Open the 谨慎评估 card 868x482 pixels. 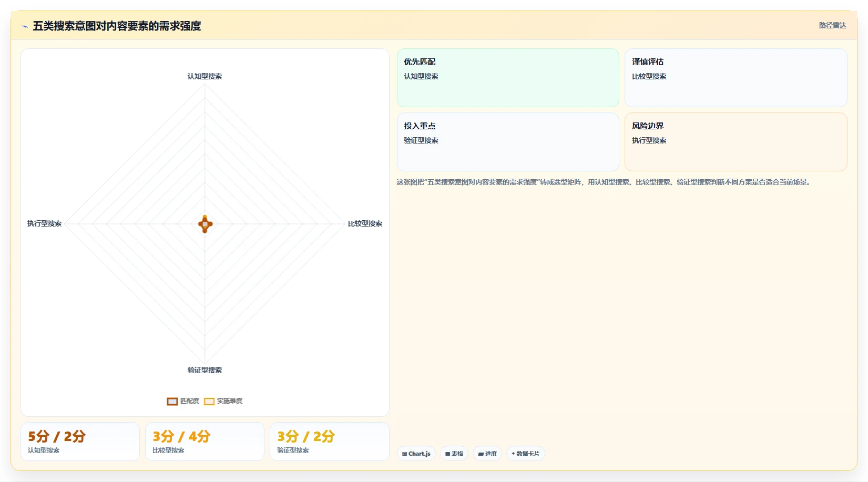coord(736,78)
